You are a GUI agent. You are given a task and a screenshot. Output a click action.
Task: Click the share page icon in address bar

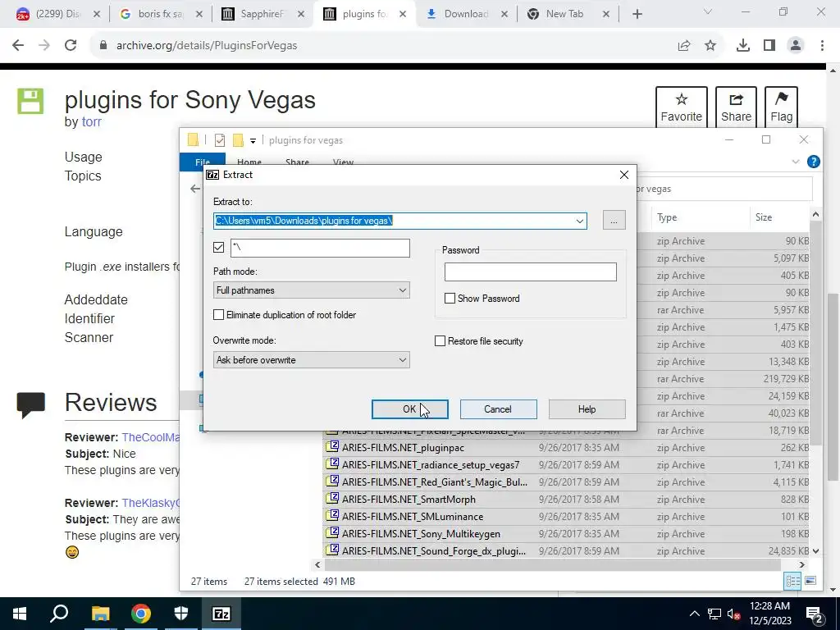click(x=684, y=46)
